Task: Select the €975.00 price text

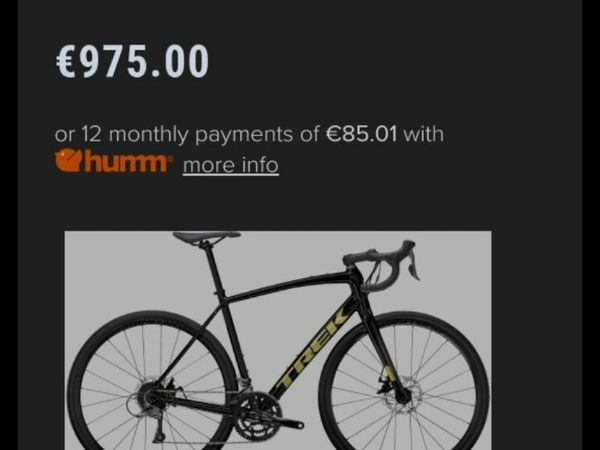Action: 132,61
